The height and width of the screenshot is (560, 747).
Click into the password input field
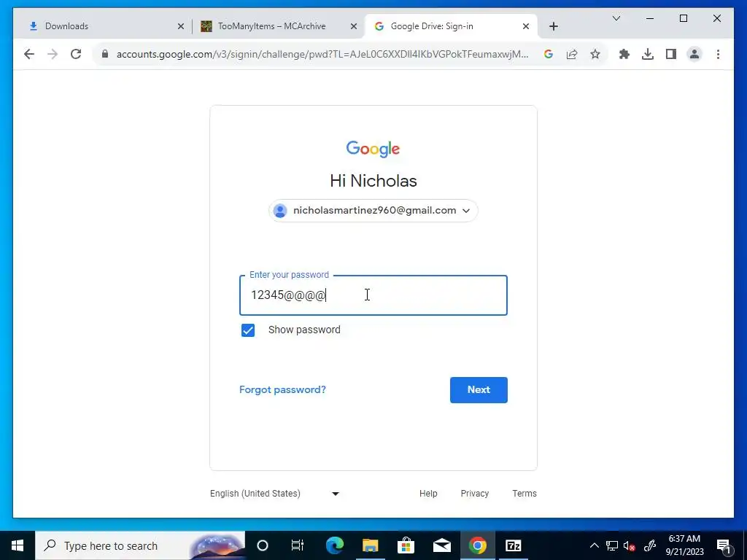[x=373, y=295]
